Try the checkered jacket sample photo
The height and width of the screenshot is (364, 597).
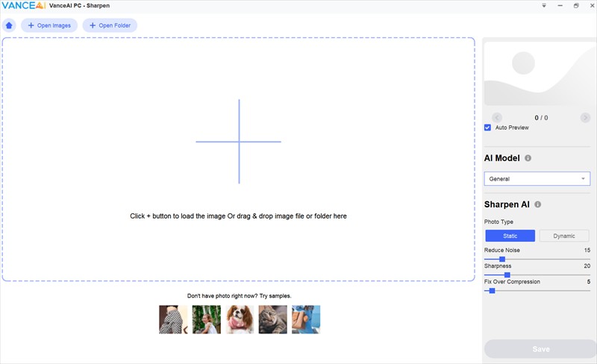pyautogui.click(x=173, y=319)
